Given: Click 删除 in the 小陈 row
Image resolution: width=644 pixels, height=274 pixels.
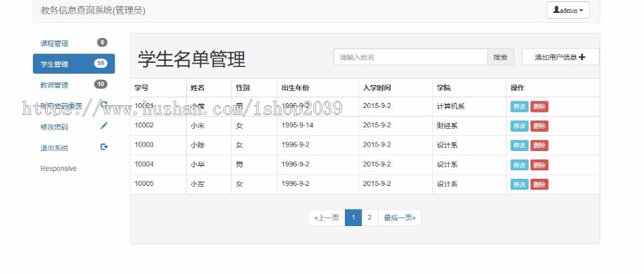Looking at the screenshot, I should coord(540,145).
